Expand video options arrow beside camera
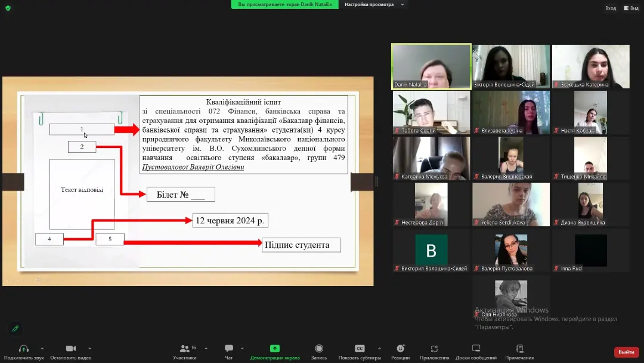The height and width of the screenshot is (363, 644). (x=89, y=349)
